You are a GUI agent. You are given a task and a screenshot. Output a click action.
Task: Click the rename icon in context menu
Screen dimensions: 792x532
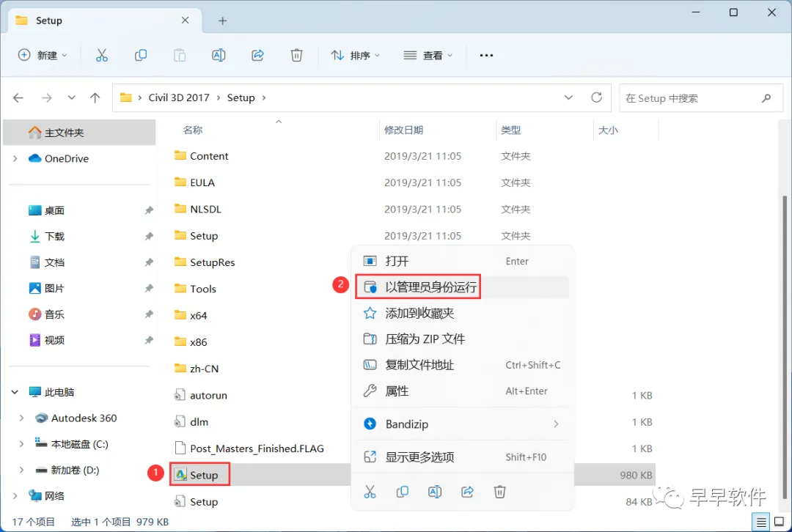pyautogui.click(x=434, y=492)
